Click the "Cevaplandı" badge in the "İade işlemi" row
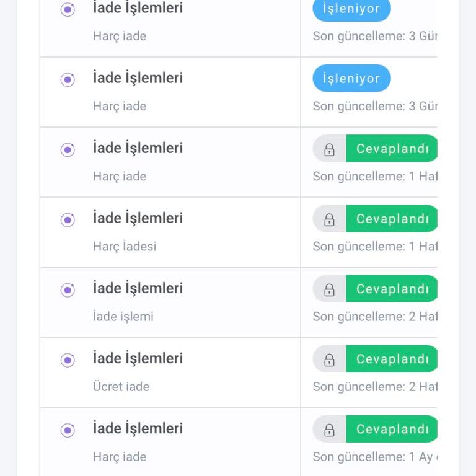 [x=392, y=289]
